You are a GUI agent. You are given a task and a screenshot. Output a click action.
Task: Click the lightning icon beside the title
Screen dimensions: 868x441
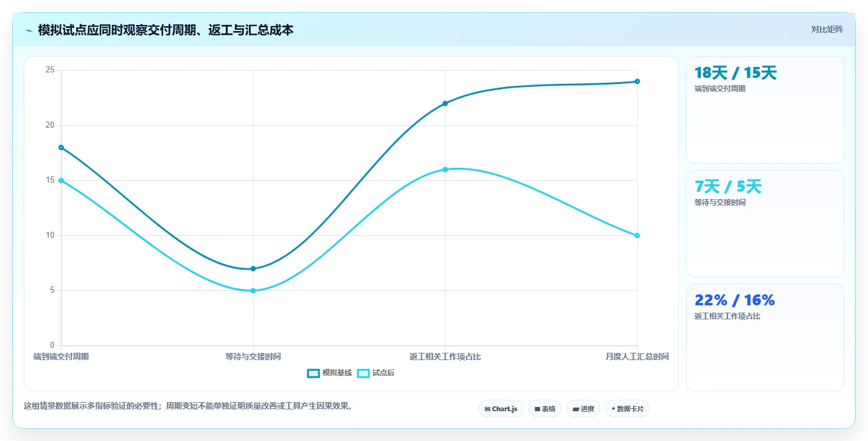point(29,30)
